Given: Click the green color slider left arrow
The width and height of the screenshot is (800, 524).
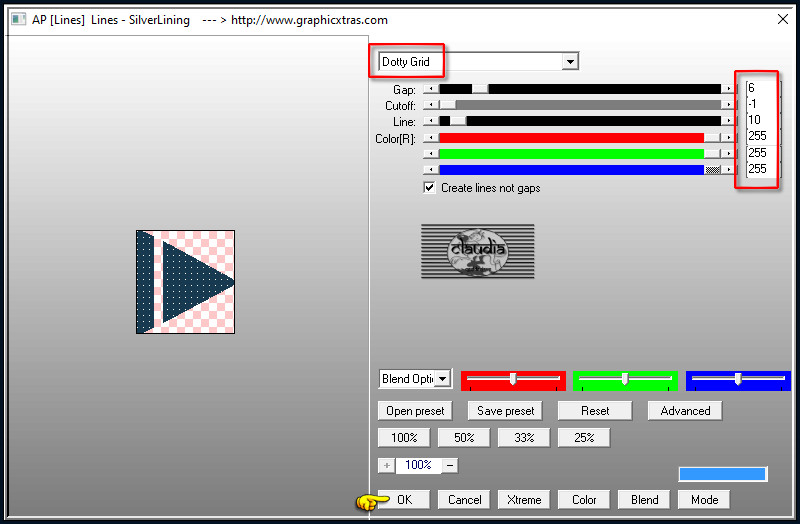Looking at the screenshot, I should 431,154.
